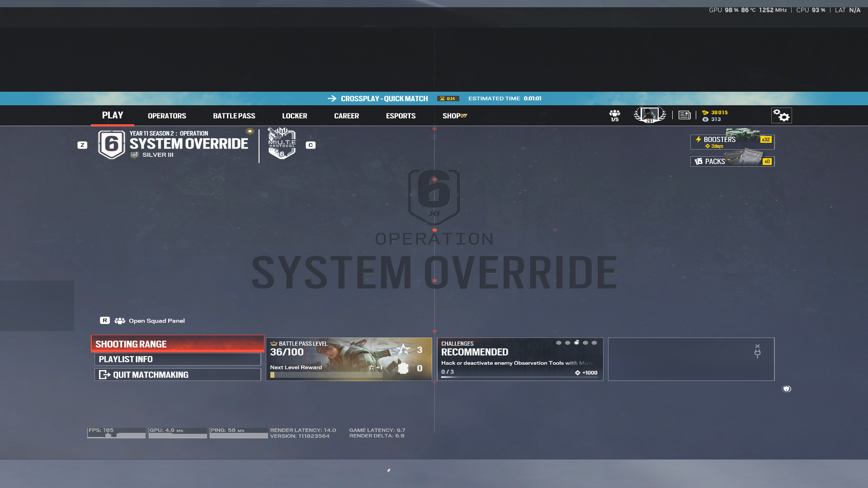The image size is (868, 488).
Task: Click the M.U.T.E Protocol event badge
Action: (282, 144)
